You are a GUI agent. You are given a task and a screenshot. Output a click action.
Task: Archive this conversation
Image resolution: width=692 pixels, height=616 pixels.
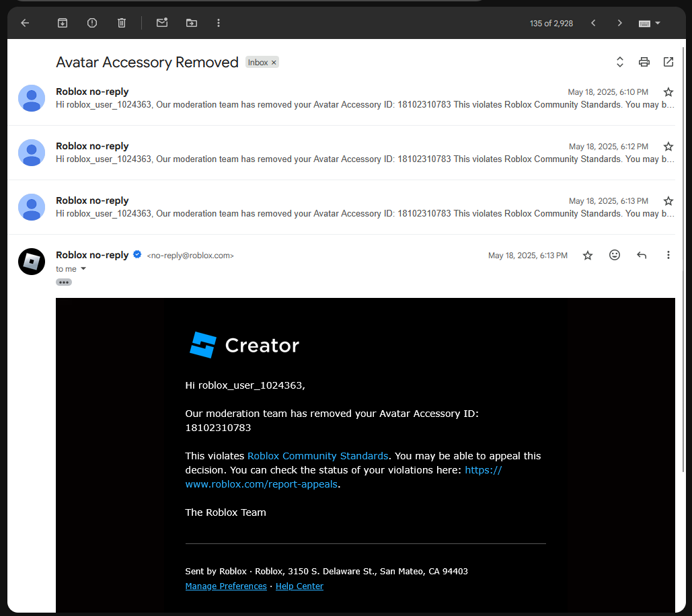click(x=63, y=23)
